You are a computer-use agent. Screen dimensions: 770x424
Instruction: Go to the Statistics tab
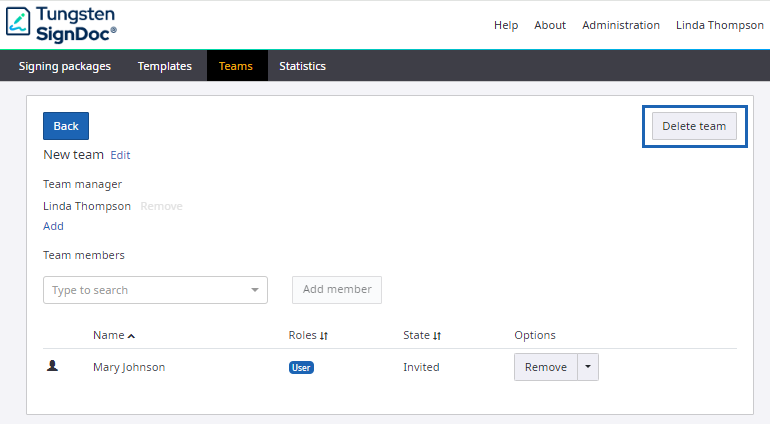pyautogui.click(x=302, y=66)
